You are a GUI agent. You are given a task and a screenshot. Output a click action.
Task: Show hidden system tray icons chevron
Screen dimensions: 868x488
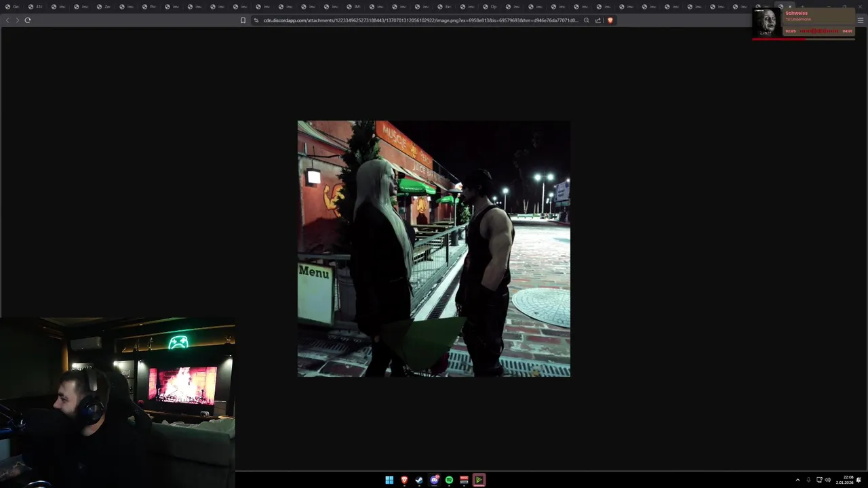click(797, 480)
